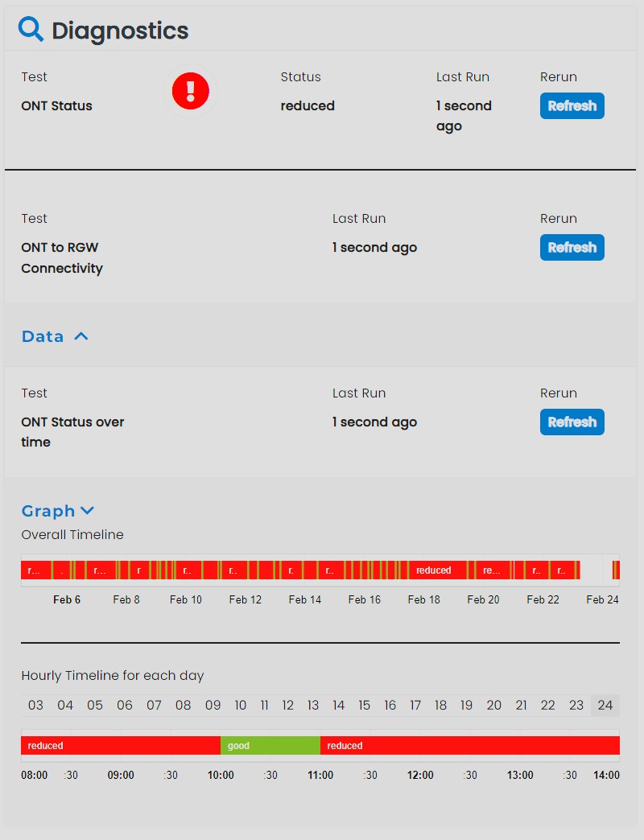Collapse the Data section

pos(80,336)
